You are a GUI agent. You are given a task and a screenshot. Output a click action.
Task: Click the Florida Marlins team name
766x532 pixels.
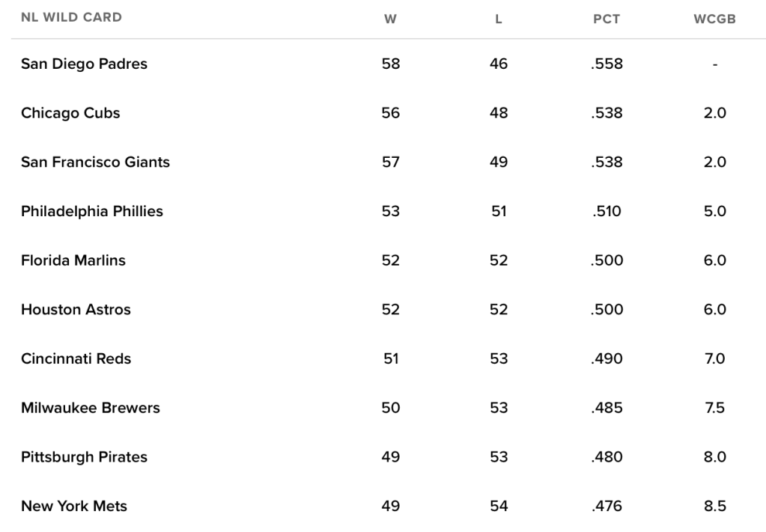(73, 261)
